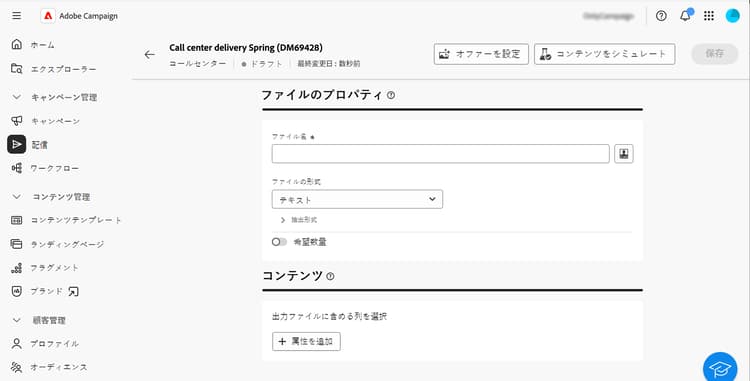
Task: Click 属性を追加 button
Action: pos(306,341)
